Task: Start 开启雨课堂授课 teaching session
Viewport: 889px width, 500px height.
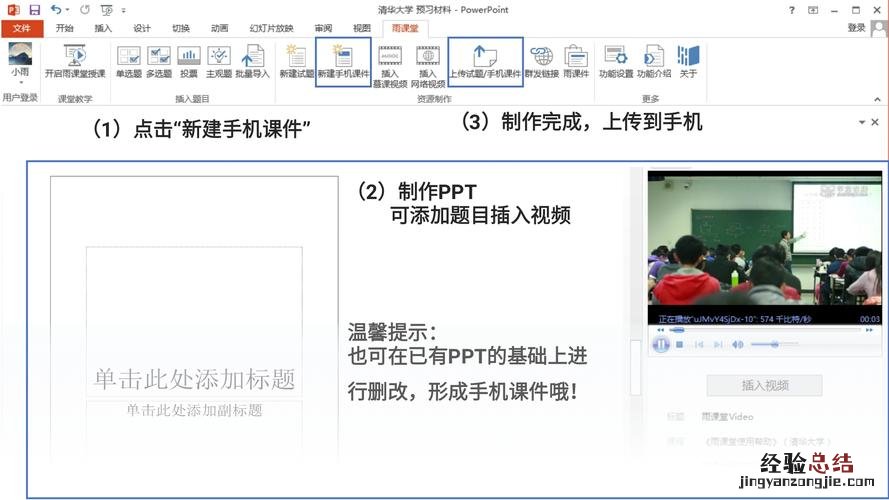Action: [74, 61]
